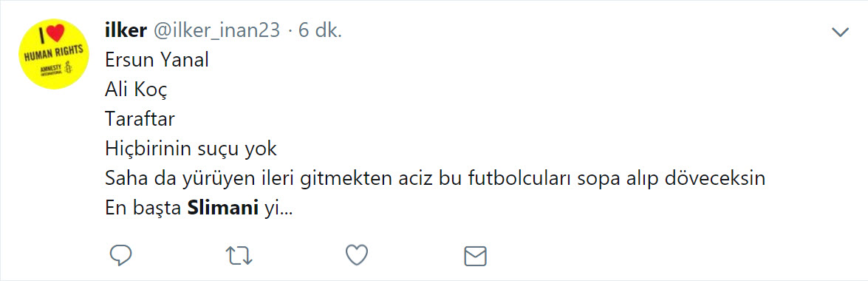The image size is (868, 281).
Task: Click the red heart inside the avatar
Action: tap(54, 34)
